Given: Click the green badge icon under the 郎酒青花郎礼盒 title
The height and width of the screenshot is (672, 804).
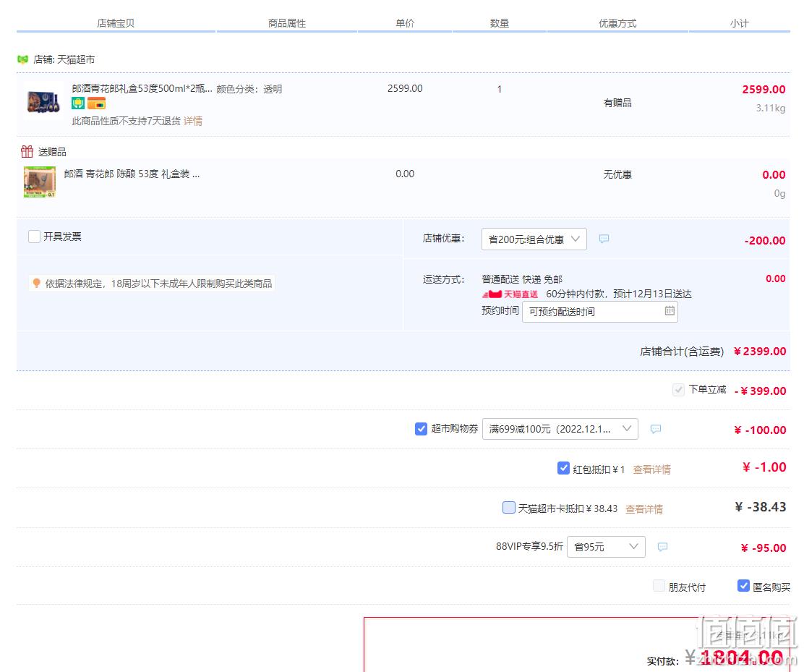Looking at the screenshot, I should point(78,103).
